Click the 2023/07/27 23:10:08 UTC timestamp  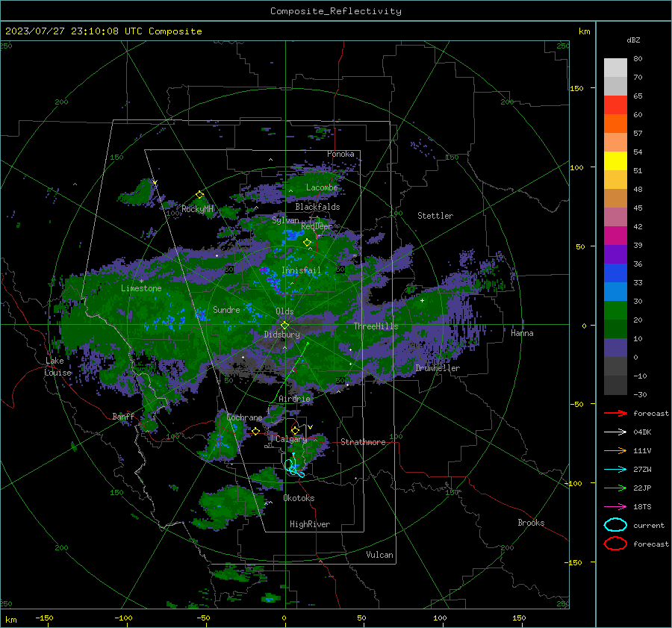pos(103,31)
